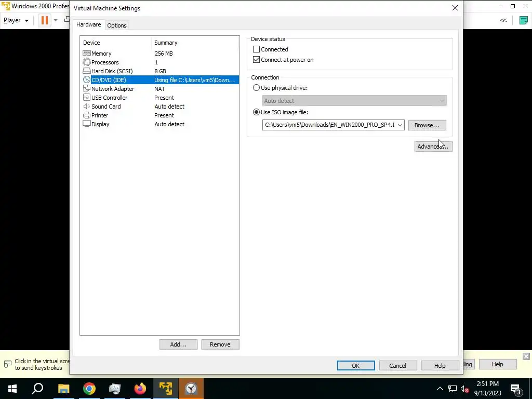Click the 8 GB hard disk summary
Image resolution: width=532 pixels, height=399 pixels.
160,71
